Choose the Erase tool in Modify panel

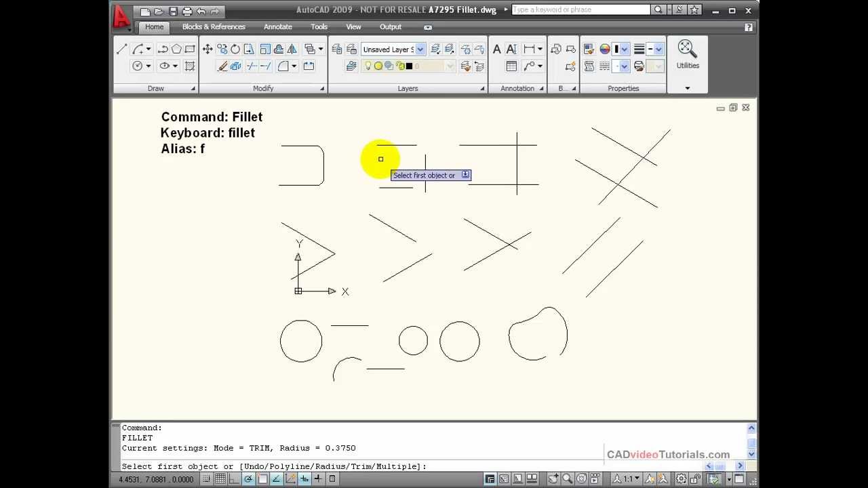click(x=222, y=66)
